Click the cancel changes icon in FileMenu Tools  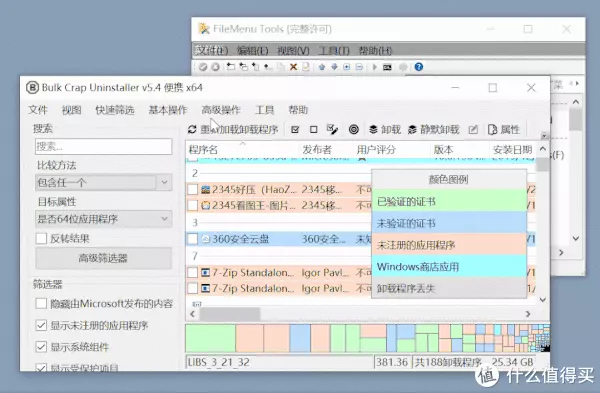[215, 67]
